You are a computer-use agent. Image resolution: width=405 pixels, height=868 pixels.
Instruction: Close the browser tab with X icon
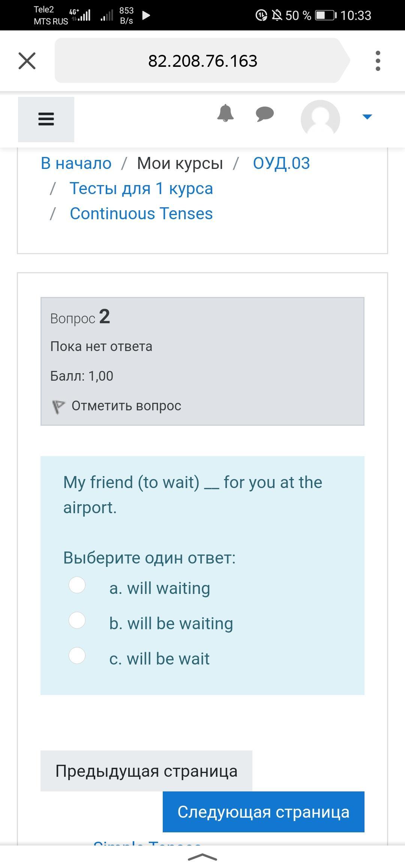27,61
